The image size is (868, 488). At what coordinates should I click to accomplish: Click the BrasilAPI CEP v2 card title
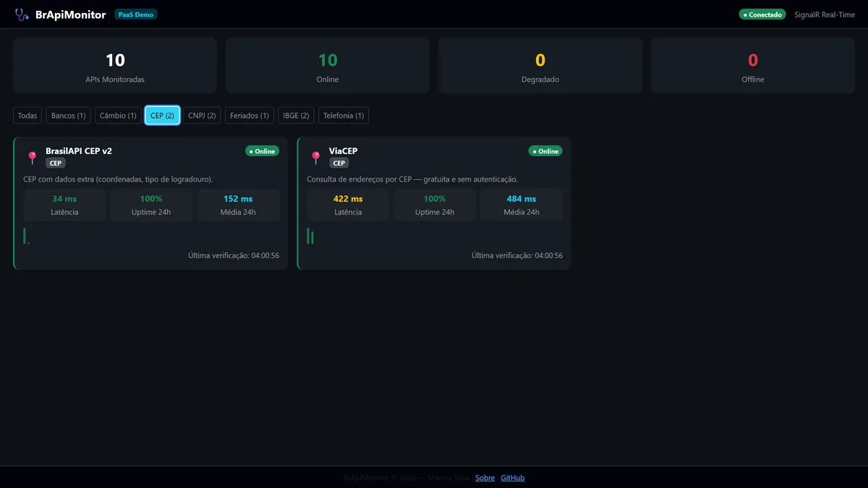(x=79, y=151)
